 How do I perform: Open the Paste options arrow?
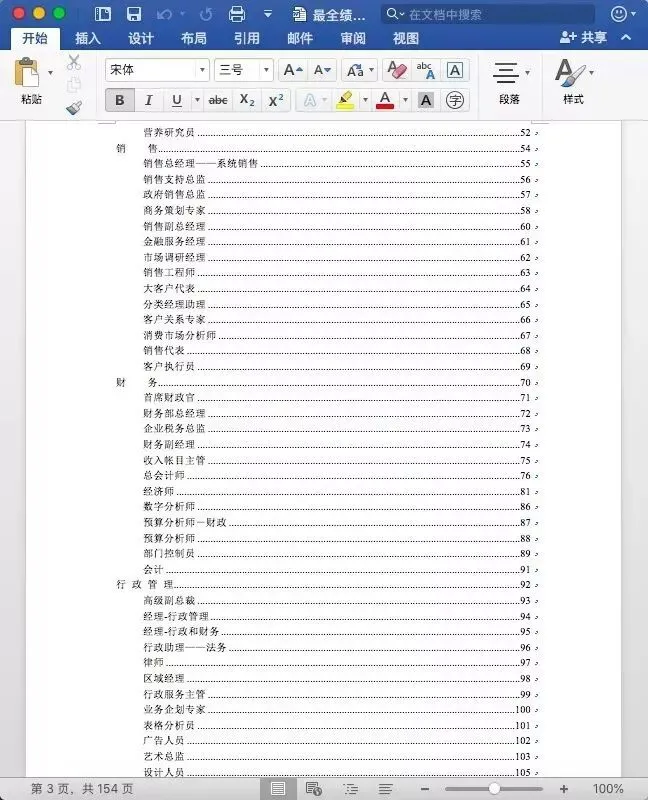point(50,73)
